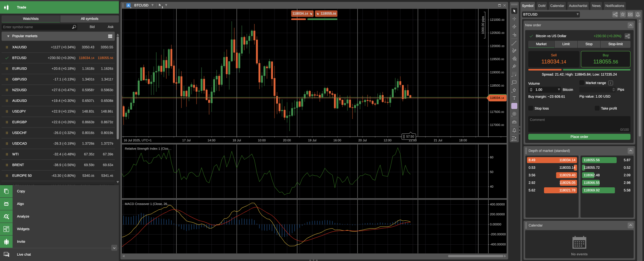Click 118029.40 bid in depth of market
The image size is (644, 261).
(567, 175)
